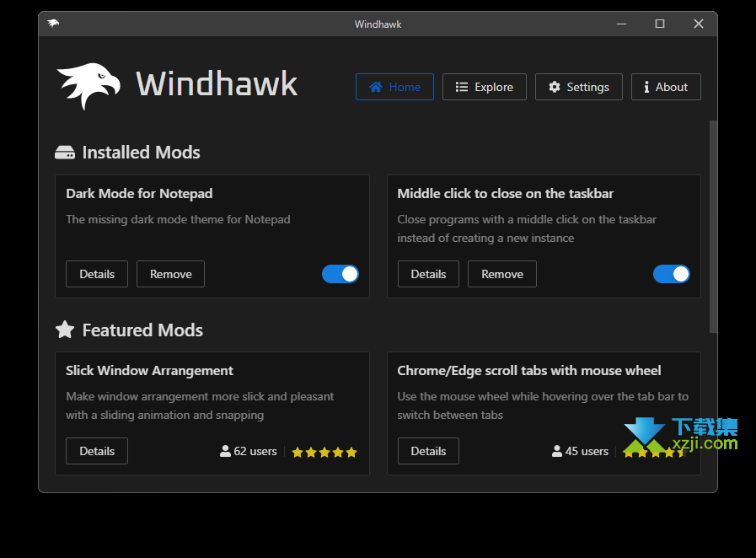This screenshot has width=756, height=558.
Task: Click the 45 users text
Action: point(587,451)
